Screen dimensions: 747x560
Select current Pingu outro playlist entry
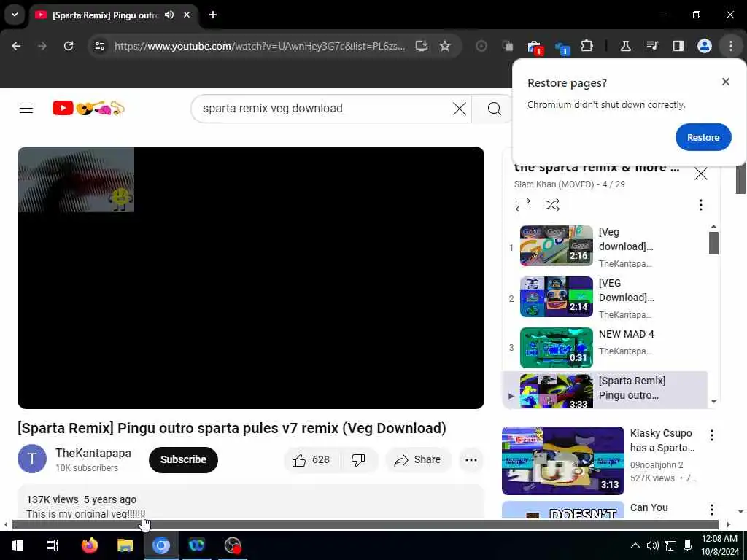pos(605,390)
